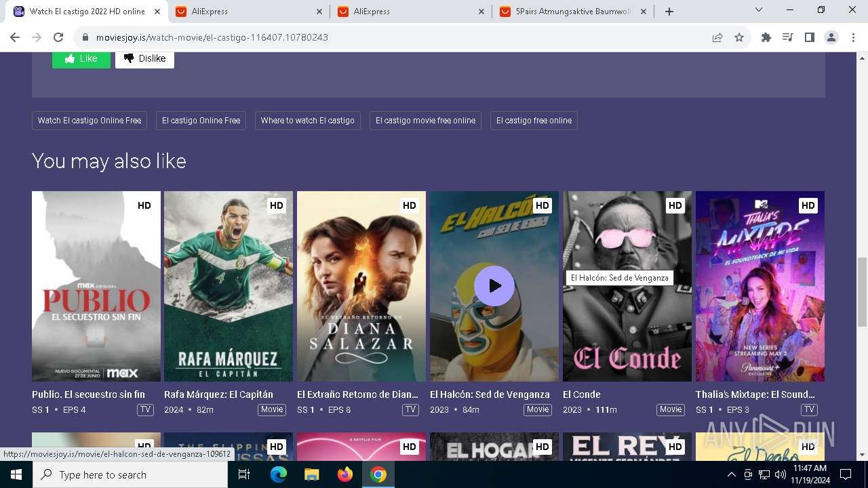The image size is (868, 488).
Task: Click the 'Thalia's Mixtape: El Sound...' title
Action: click(x=755, y=394)
